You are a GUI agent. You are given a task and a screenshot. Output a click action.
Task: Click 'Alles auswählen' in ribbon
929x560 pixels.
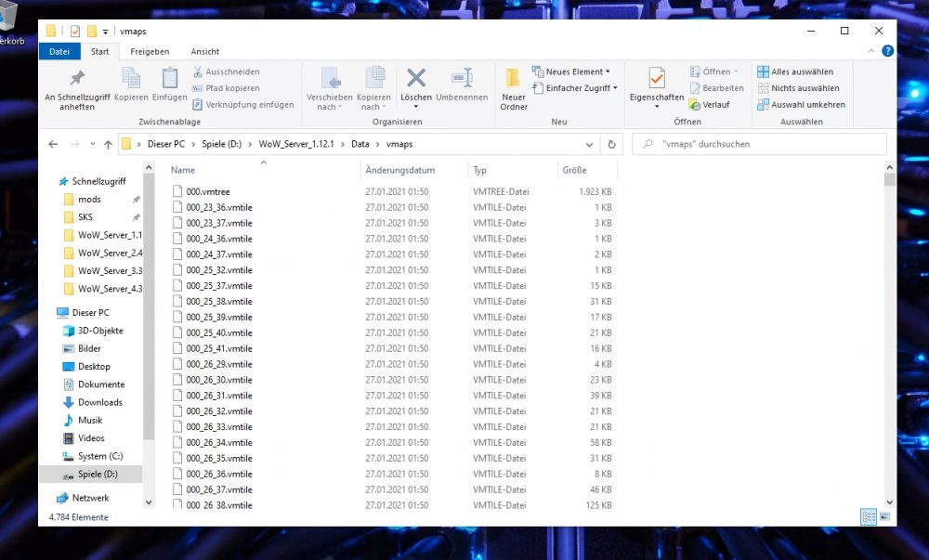click(x=795, y=72)
